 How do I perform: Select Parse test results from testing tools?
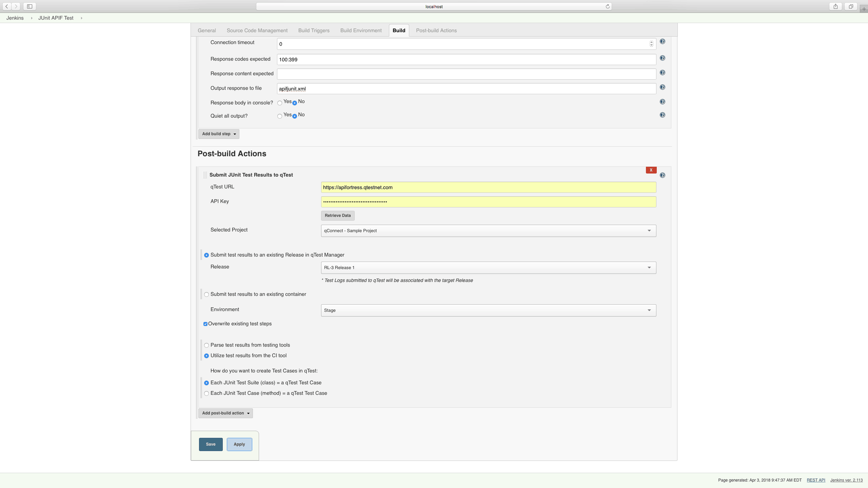point(207,345)
